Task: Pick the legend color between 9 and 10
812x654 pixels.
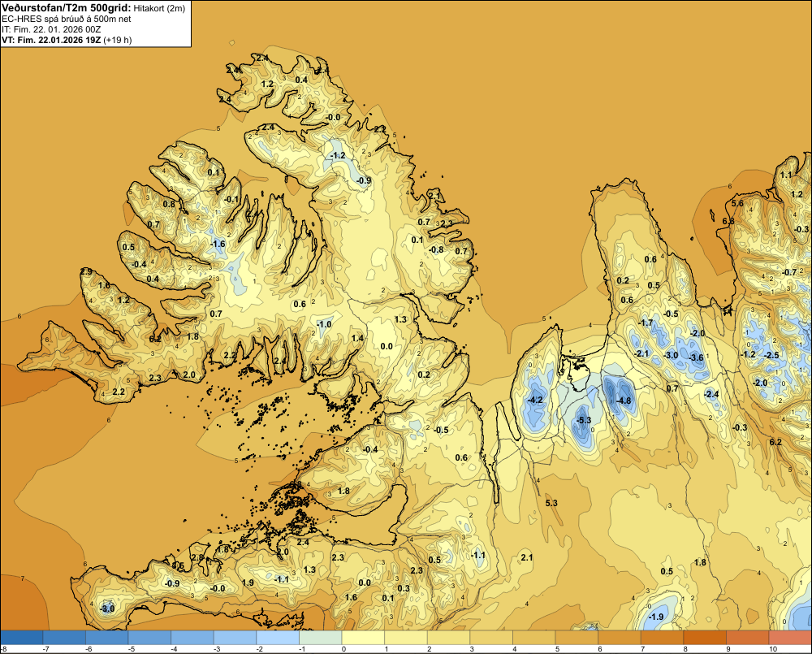Action: (748, 637)
